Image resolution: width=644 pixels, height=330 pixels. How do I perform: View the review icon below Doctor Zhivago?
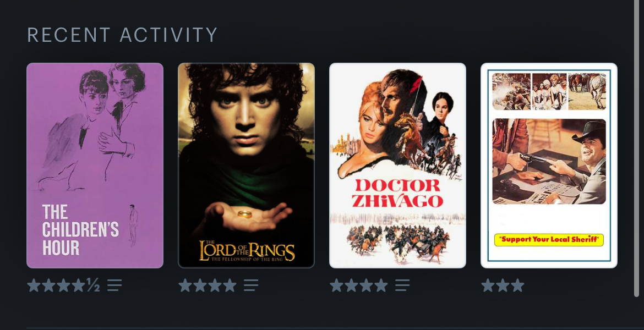(402, 285)
